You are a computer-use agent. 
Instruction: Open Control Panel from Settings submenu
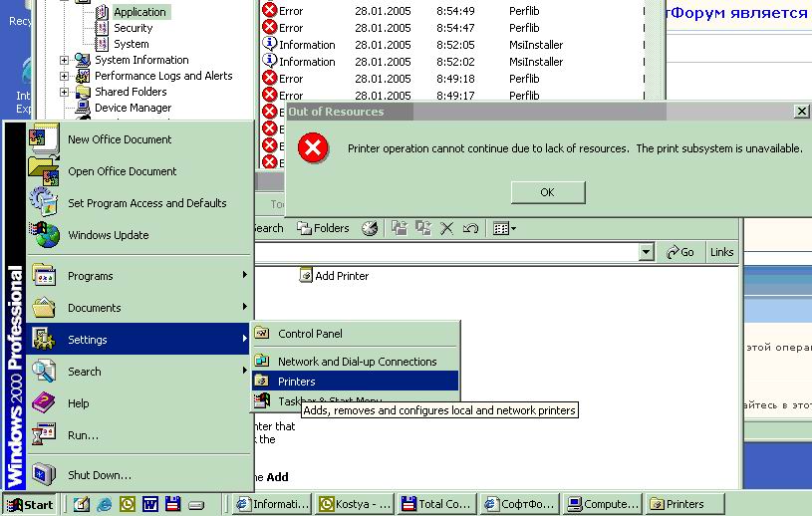point(356,334)
